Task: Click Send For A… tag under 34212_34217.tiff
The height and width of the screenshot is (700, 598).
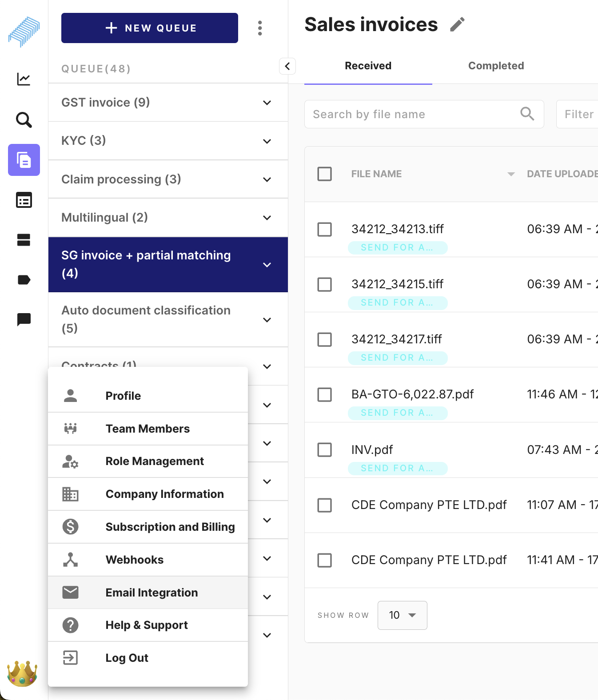Action: coord(398,358)
